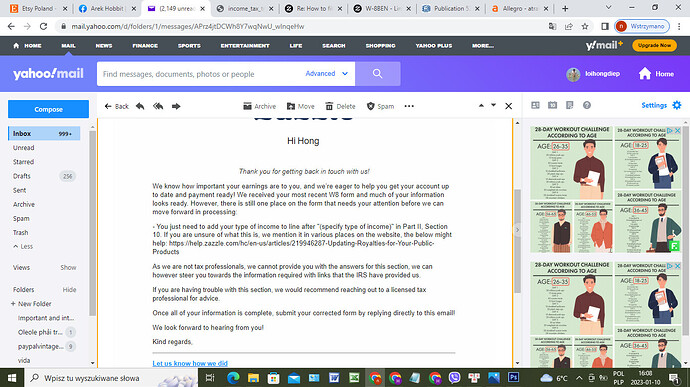Open the vida folder

click(x=24, y=361)
